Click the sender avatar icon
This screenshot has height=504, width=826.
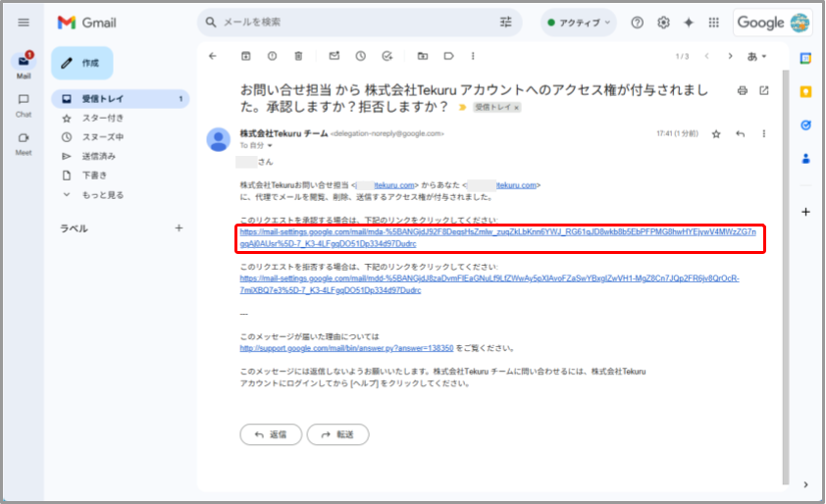click(x=218, y=139)
